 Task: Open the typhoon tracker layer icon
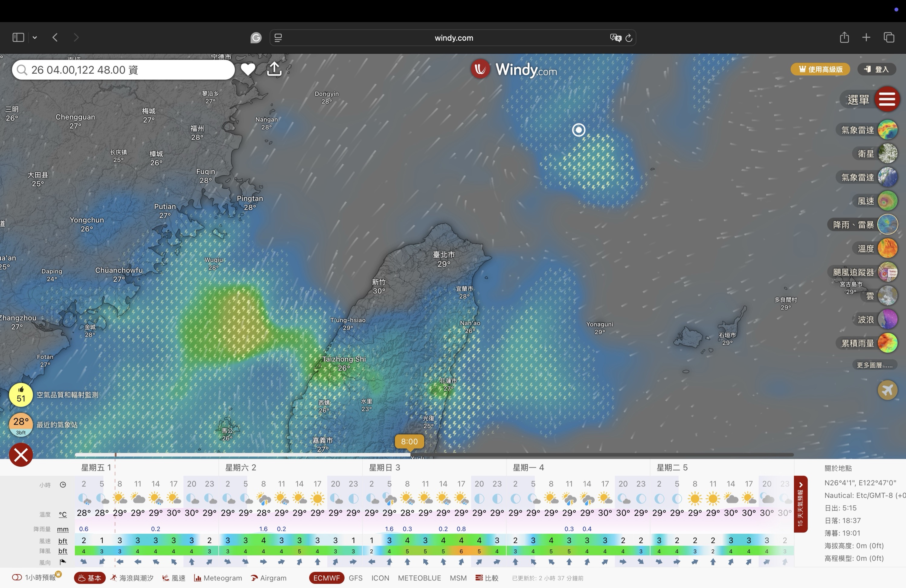887,272
